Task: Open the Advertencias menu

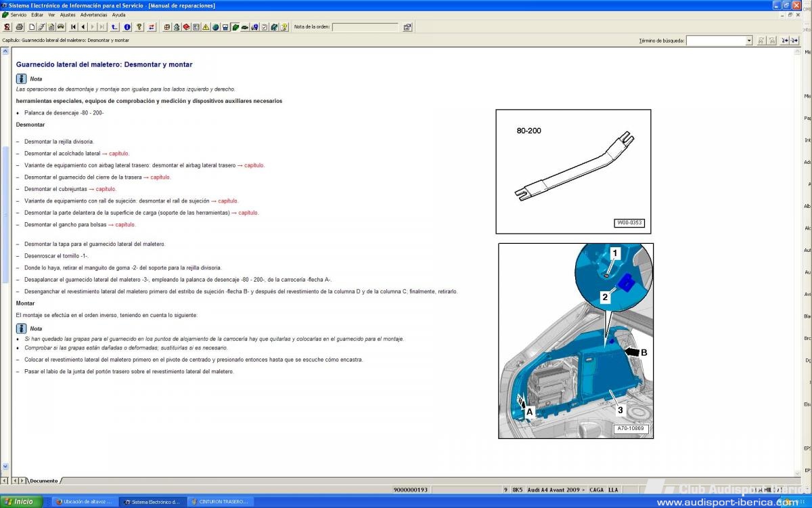Action: click(x=93, y=14)
